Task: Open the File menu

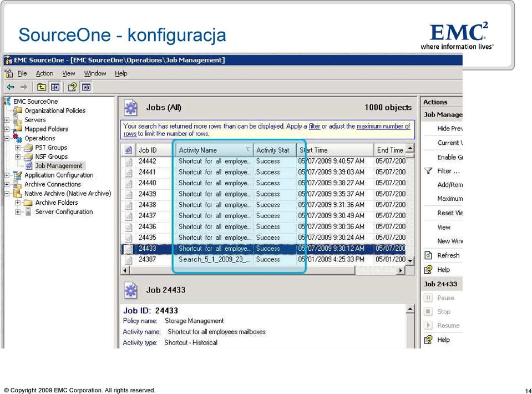Action: (22, 73)
